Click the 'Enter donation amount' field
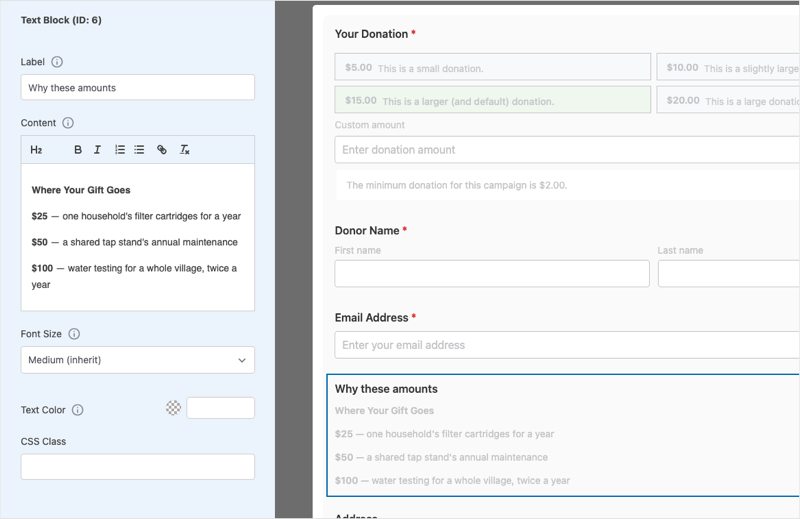The width and height of the screenshot is (800, 519). click(567, 150)
